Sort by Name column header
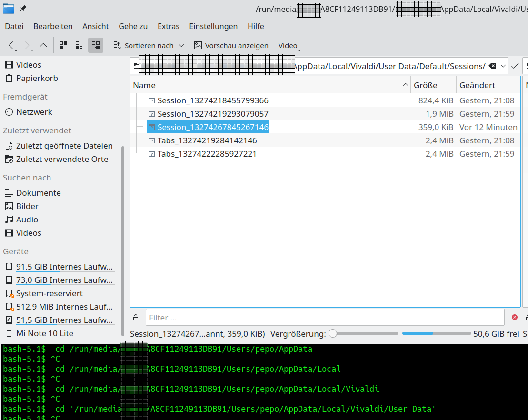This screenshot has width=528, height=420. 270,86
